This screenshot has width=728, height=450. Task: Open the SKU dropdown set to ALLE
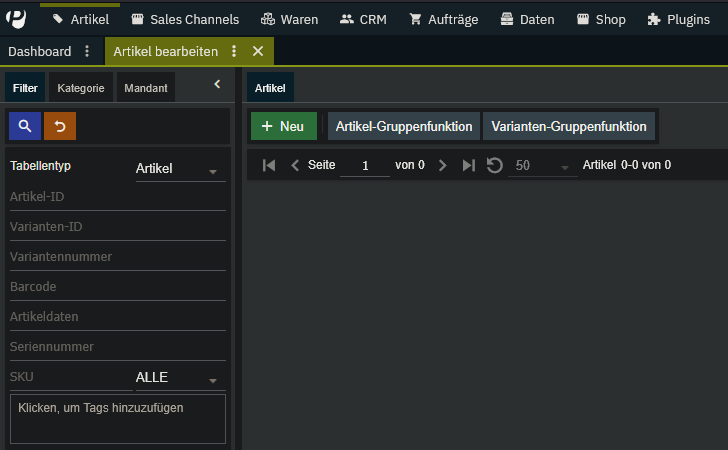pyautogui.click(x=179, y=378)
